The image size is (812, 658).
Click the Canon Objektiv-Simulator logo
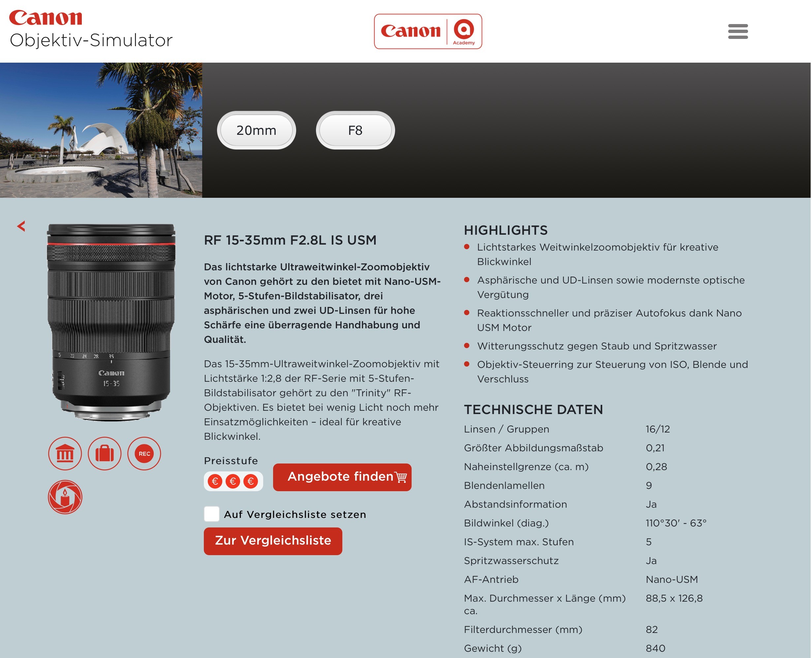[x=91, y=30]
